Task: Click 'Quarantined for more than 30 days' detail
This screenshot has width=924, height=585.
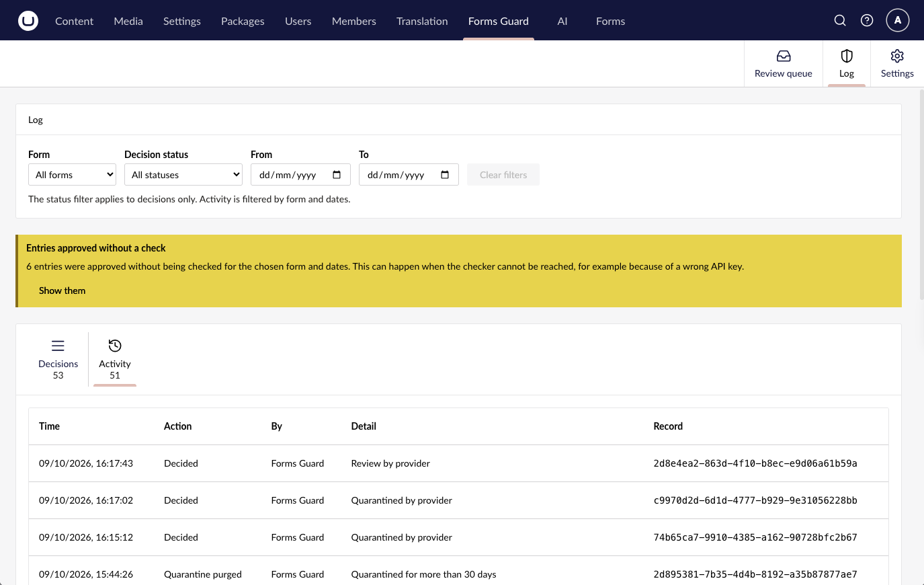Action: click(x=424, y=574)
